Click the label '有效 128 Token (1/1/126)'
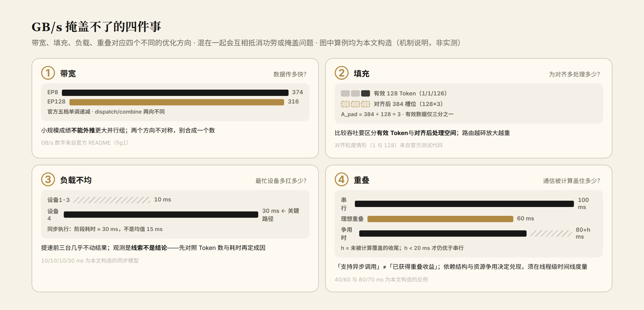The image size is (644, 310). point(411,93)
